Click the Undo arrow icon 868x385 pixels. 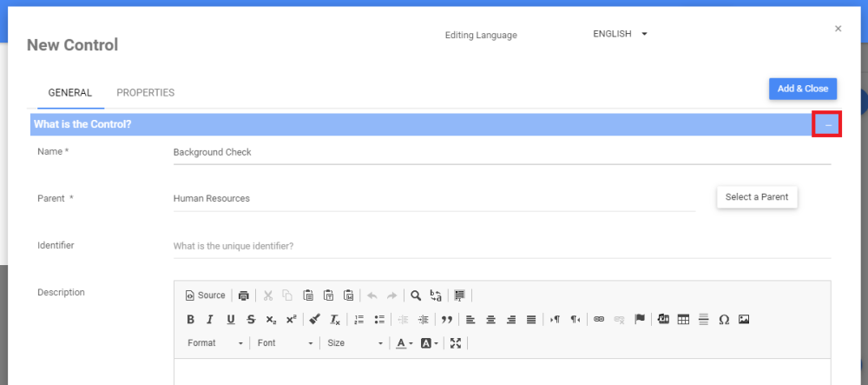(372, 295)
